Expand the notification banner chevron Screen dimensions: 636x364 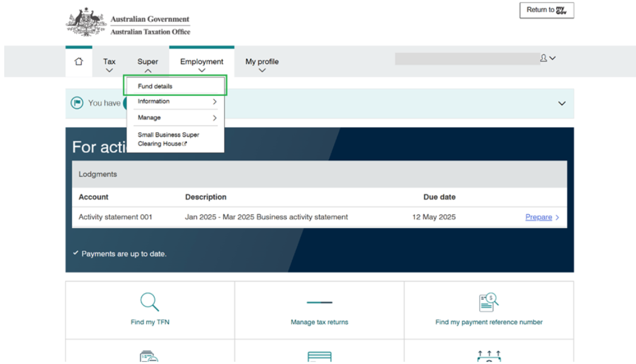562,103
